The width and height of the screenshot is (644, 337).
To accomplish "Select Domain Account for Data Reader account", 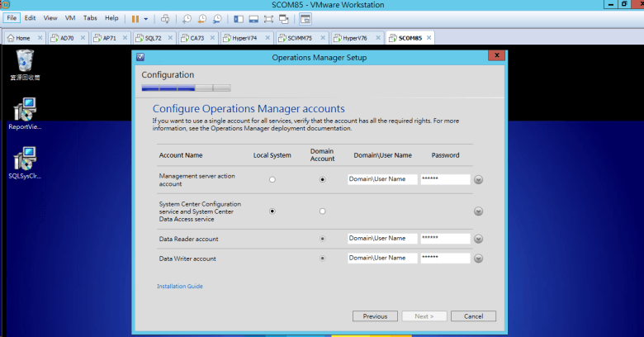I will click(322, 239).
